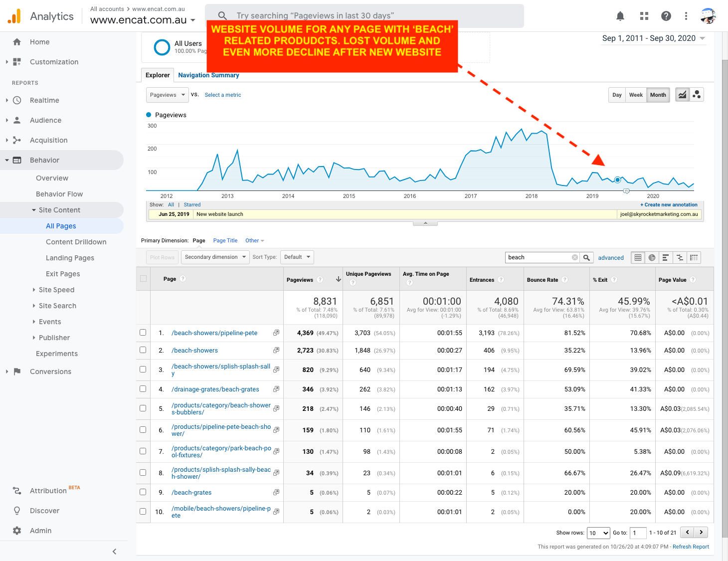Click Create new annotation link

[x=669, y=204]
